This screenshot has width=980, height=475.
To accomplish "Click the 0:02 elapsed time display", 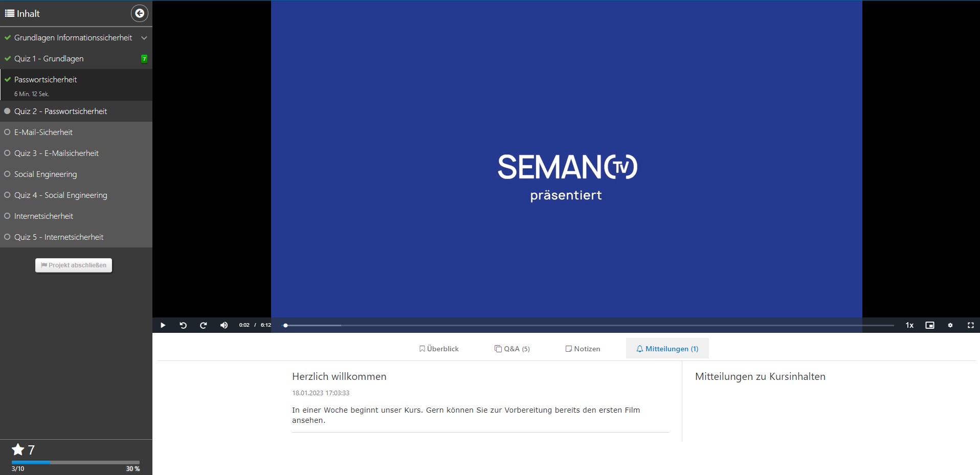I will click(x=244, y=325).
